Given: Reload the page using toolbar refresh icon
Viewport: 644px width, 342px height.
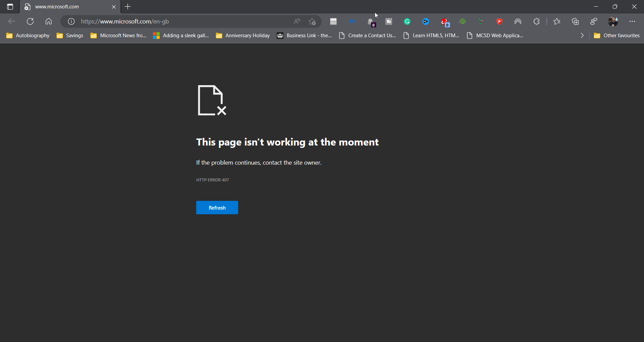Looking at the screenshot, I should tap(30, 21).
